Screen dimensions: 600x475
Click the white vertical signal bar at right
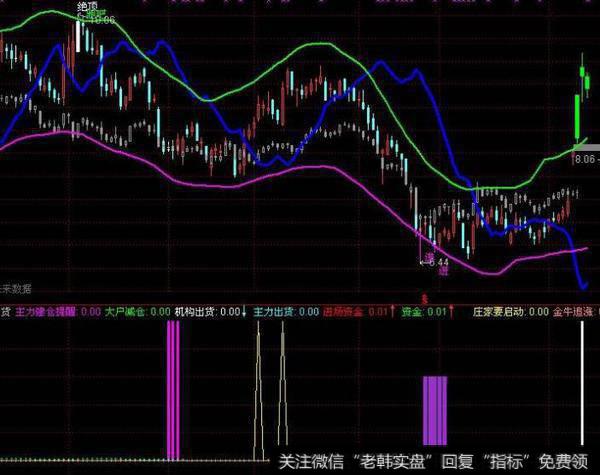coord(582,383)
